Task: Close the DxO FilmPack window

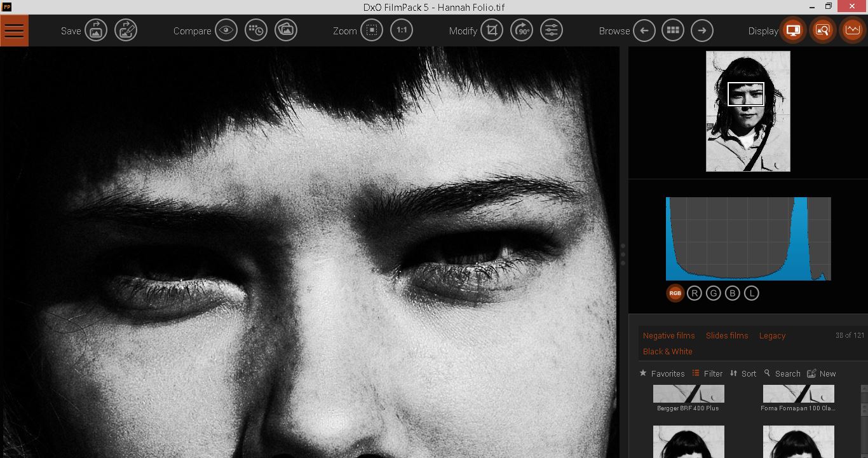Action: tap(853, 6)
